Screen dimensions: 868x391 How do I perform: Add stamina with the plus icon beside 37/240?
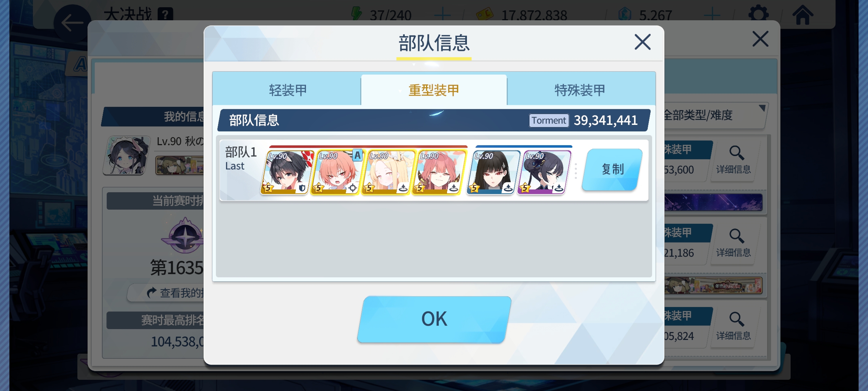click(x=442, y=15)
